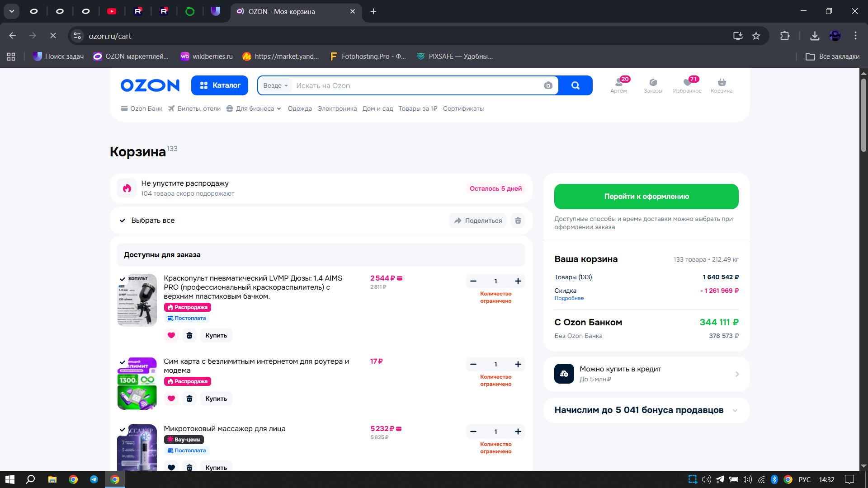Open the Заказы orders box icon
The image size is (868, 488).
pos(653,83)
